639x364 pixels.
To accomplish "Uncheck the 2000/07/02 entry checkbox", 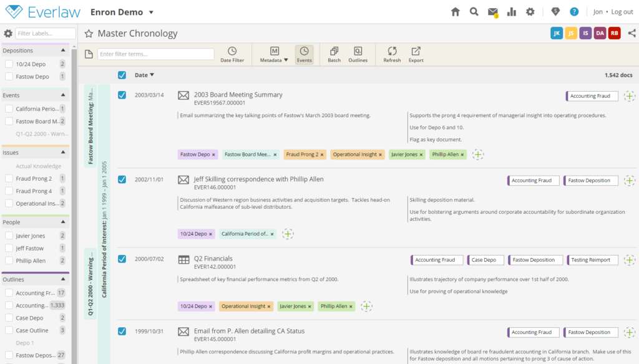I will coord(122,259).
